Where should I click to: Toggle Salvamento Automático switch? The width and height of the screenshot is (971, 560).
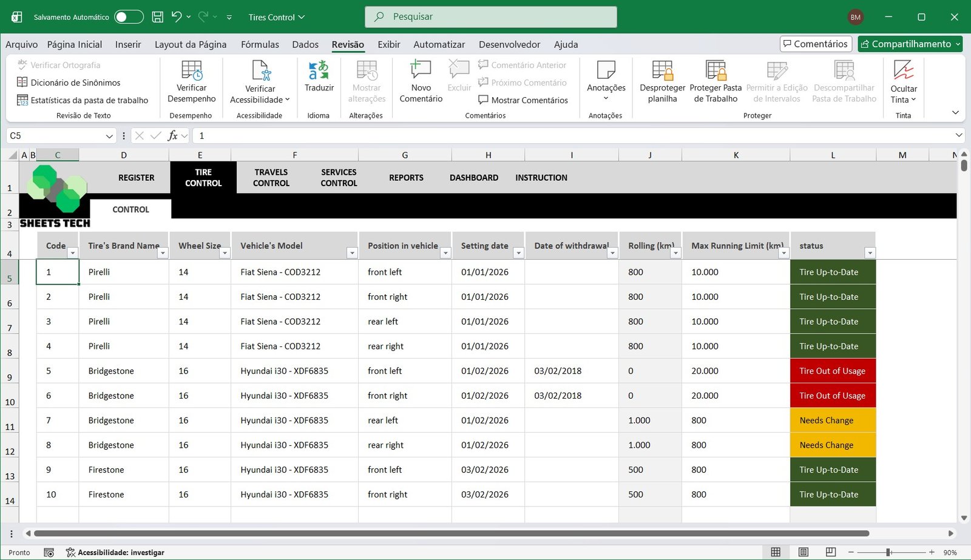pos(129,17)
